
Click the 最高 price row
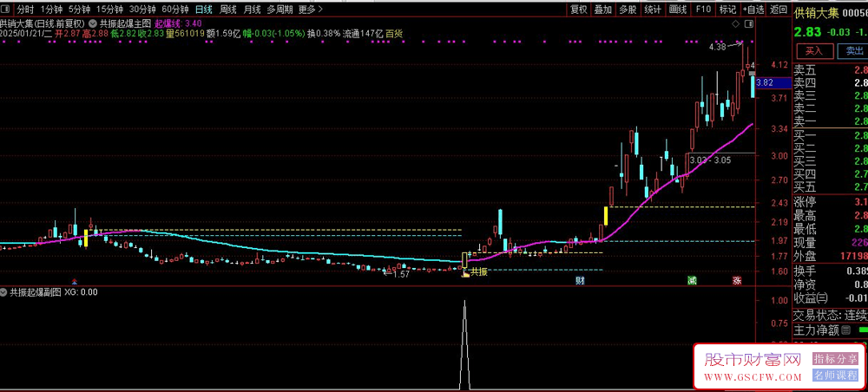coord(831,216)
